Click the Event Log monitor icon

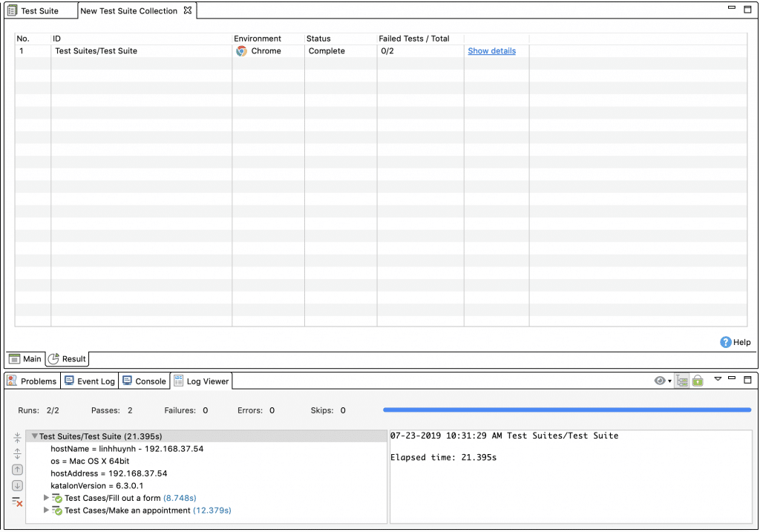[69, 381]
